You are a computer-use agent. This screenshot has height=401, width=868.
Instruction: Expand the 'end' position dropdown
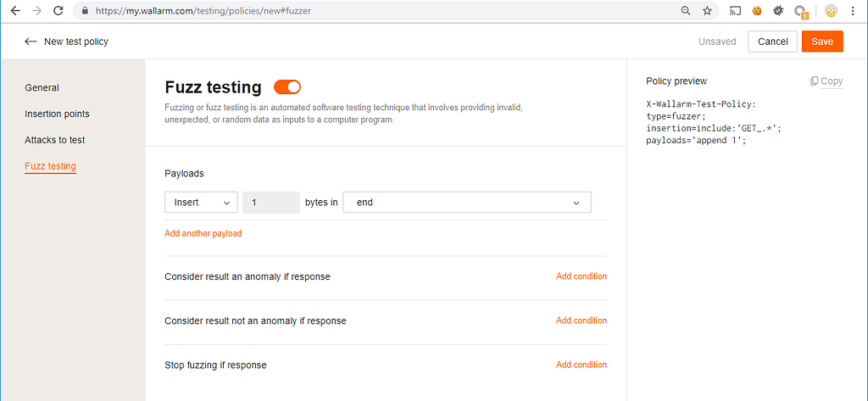(x=467, y=203)
